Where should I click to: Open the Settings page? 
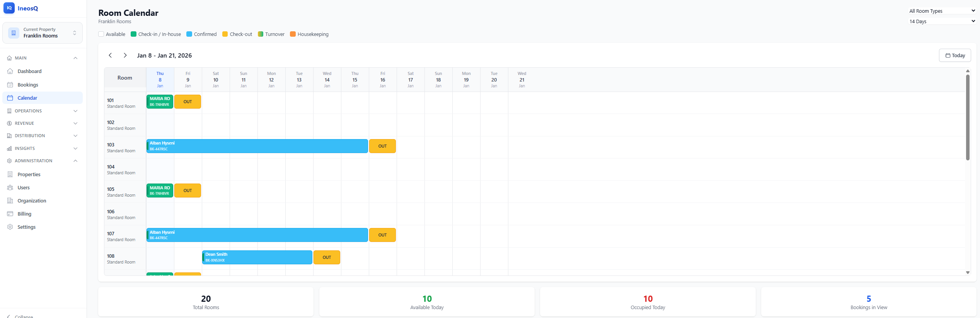click(43, 227)
